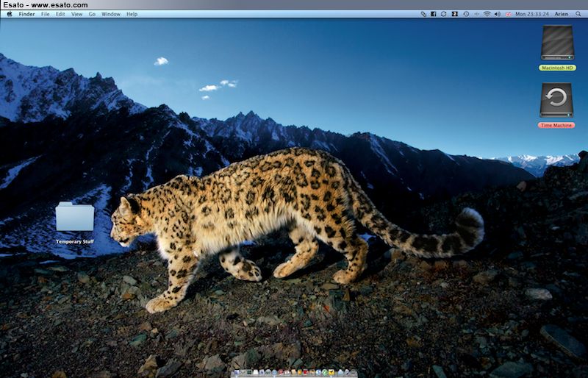Click the paperclip menu bar icon
This screenshot has height=378, width=588.
pos(424,14)
